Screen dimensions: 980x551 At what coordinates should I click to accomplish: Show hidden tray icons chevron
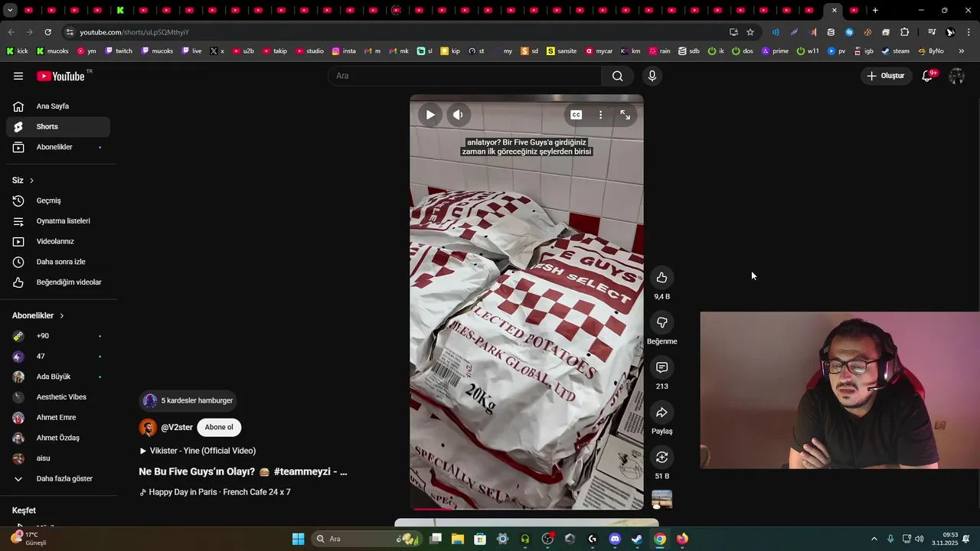pos(874,539)
